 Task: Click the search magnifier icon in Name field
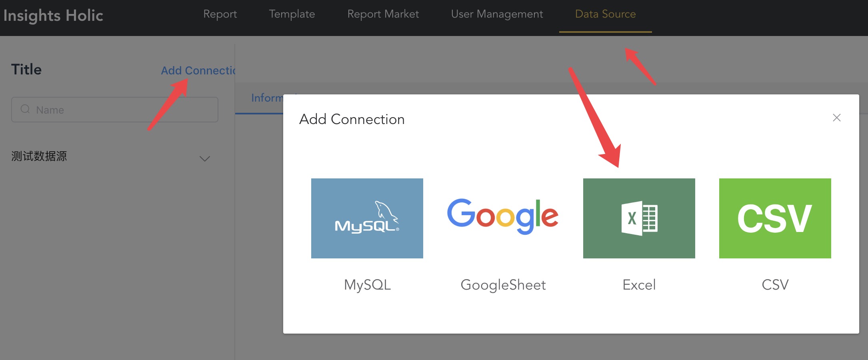(25, 109)
